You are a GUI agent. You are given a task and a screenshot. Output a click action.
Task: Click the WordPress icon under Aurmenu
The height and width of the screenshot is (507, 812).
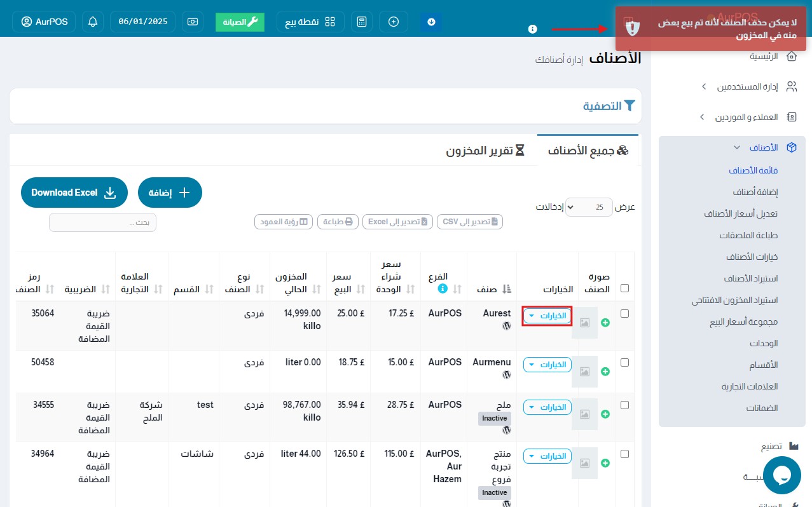coord(506,375)
